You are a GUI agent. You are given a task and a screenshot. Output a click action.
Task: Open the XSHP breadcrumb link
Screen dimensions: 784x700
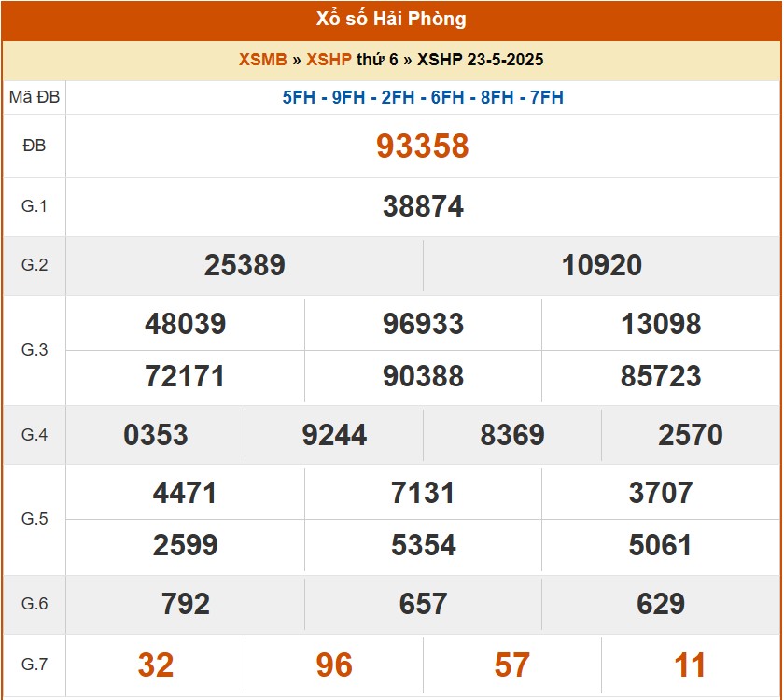click(x=329, y=60)
